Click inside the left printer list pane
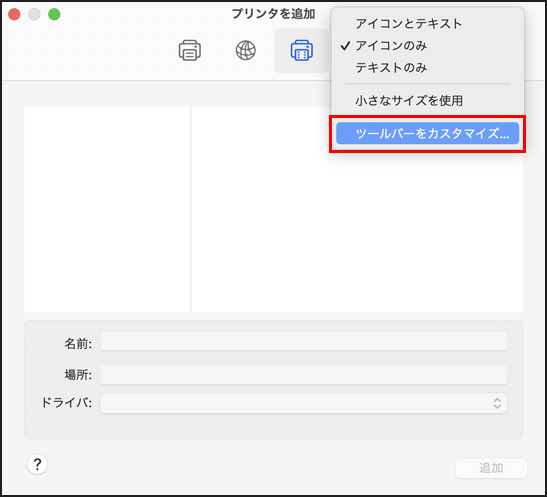The height and width of the screenshot is (497, 547). (107, 209)
